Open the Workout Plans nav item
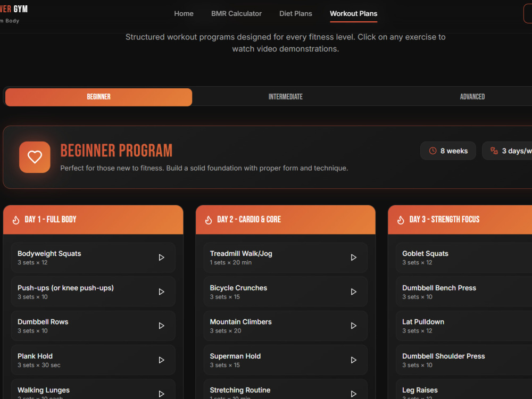This screenshot has width=532, height=399. tap(353, 14)
